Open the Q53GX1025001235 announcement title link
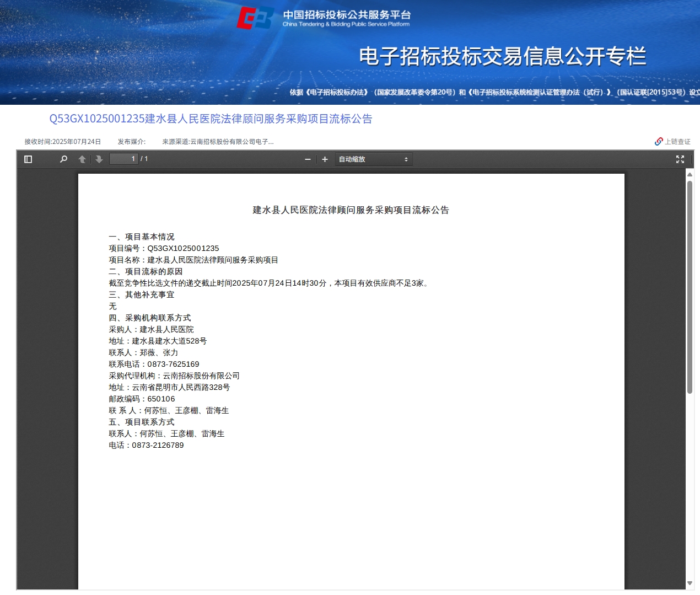This screenshot has height=595, width=700. 211,119
